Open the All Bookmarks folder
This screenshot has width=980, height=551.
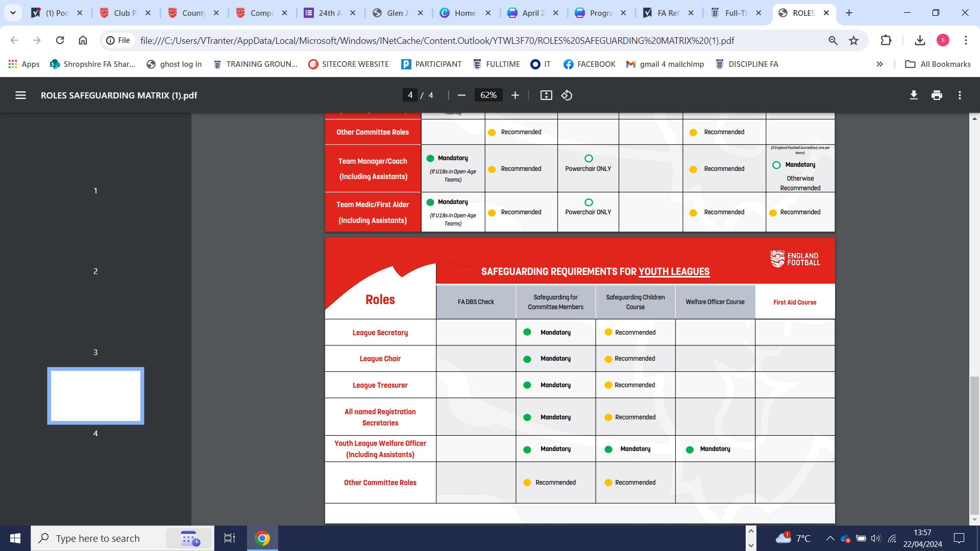tap(938, 64)
